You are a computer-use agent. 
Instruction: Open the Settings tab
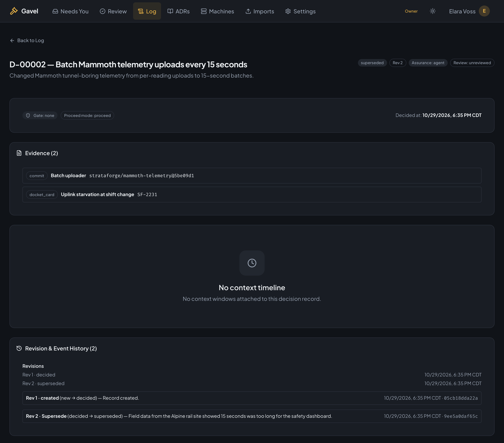pyautogui.click(x=300, y=11)
